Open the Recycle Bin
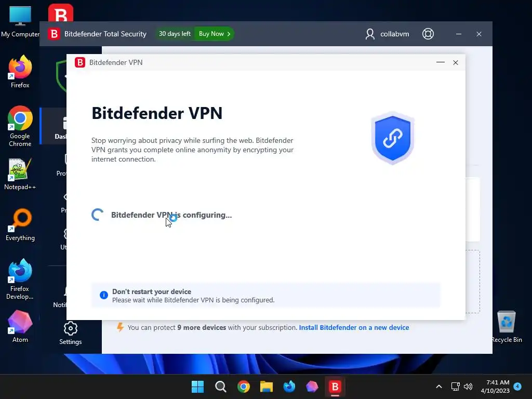Image resolution: width=532 pixels, height=399 pixels. click(x=507, y=327)
